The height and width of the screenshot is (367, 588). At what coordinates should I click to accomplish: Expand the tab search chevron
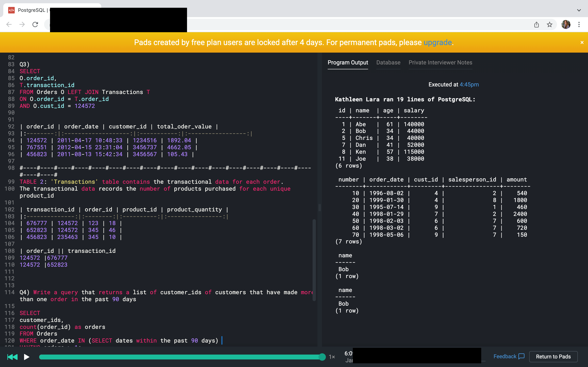579,10
